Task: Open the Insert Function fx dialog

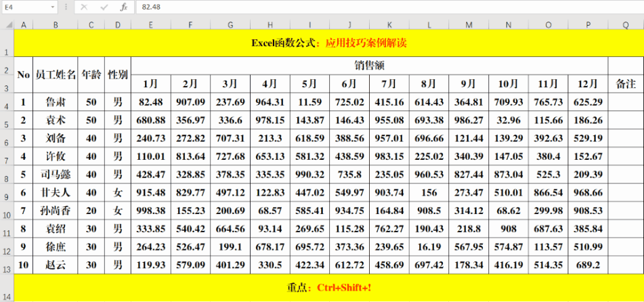Action: coord(124,7)
